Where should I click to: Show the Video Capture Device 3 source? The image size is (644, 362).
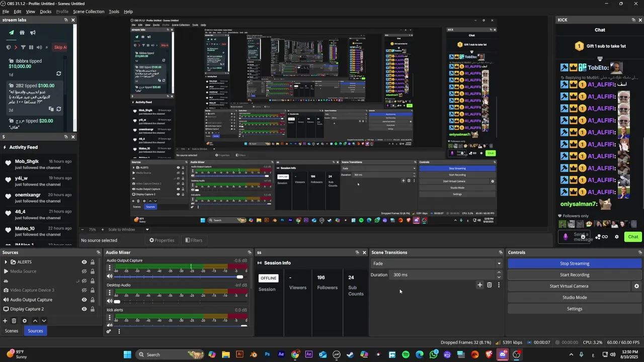(x=84, y=290)
